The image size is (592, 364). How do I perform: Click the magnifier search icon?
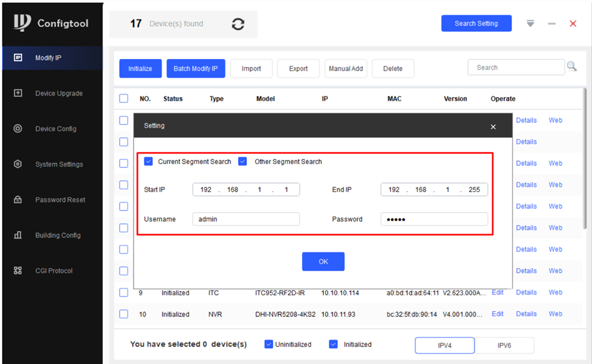(x=571, y=66)
